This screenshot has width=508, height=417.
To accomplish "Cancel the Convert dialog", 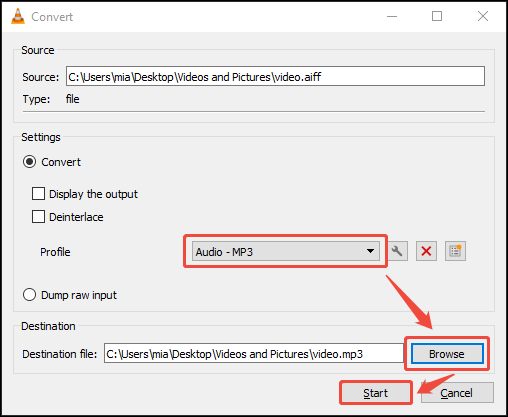I will click(x=457, y=393).
